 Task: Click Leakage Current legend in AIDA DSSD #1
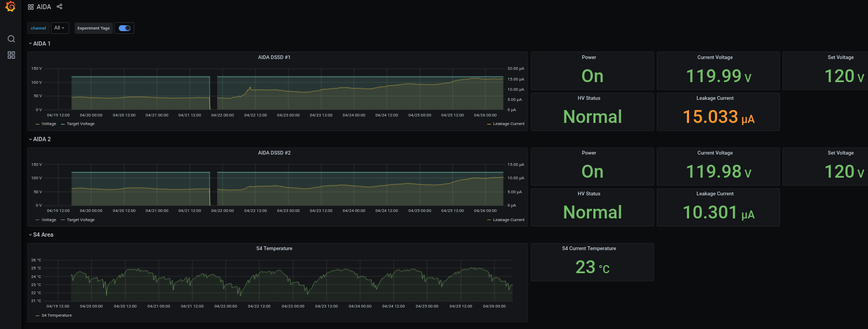(x=508, y=124)
